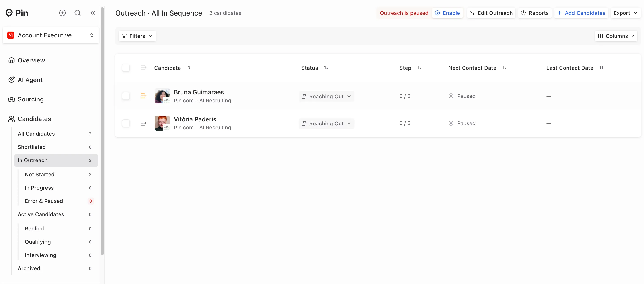This screenshot has height=284, width=644.
Task: Open search via magnifier icon in sidebar
Action: 78,13
